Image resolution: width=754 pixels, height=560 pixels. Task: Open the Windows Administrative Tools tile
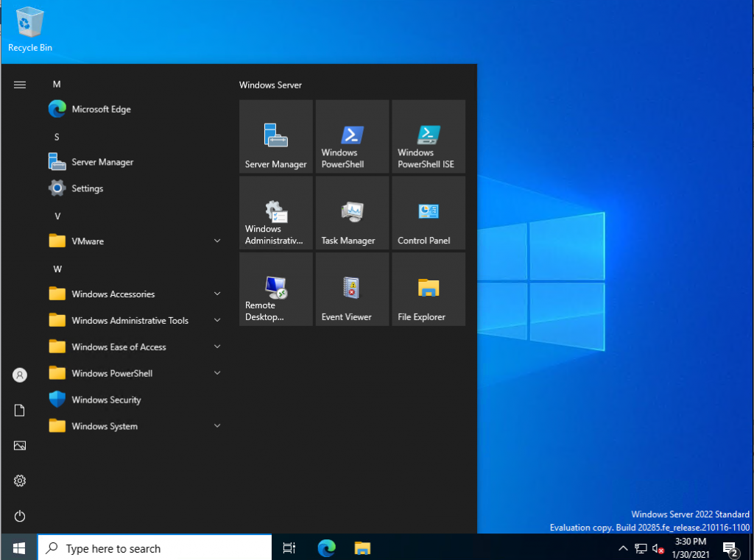(x=275, y=213)
